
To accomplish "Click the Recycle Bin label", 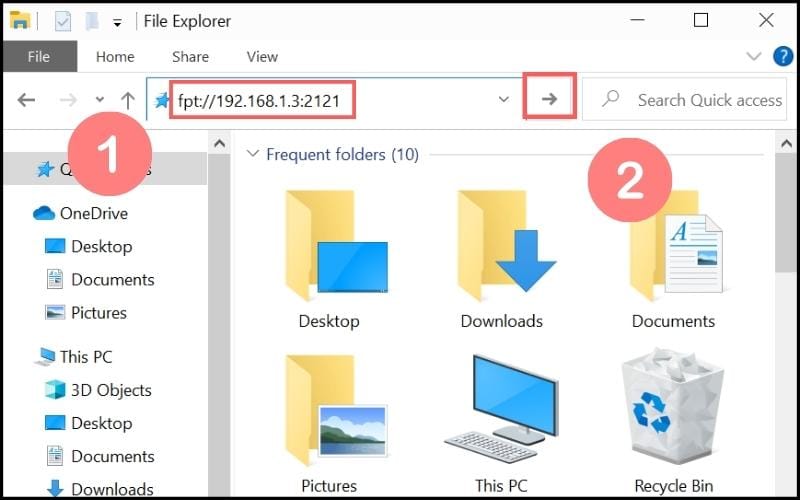I will coord(673,486).
